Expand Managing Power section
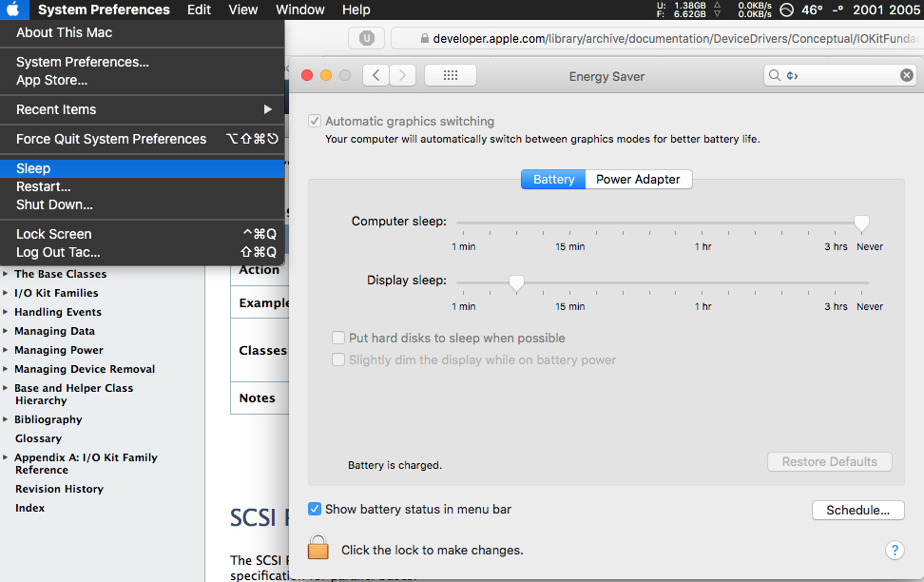 [x=6, y=350]
